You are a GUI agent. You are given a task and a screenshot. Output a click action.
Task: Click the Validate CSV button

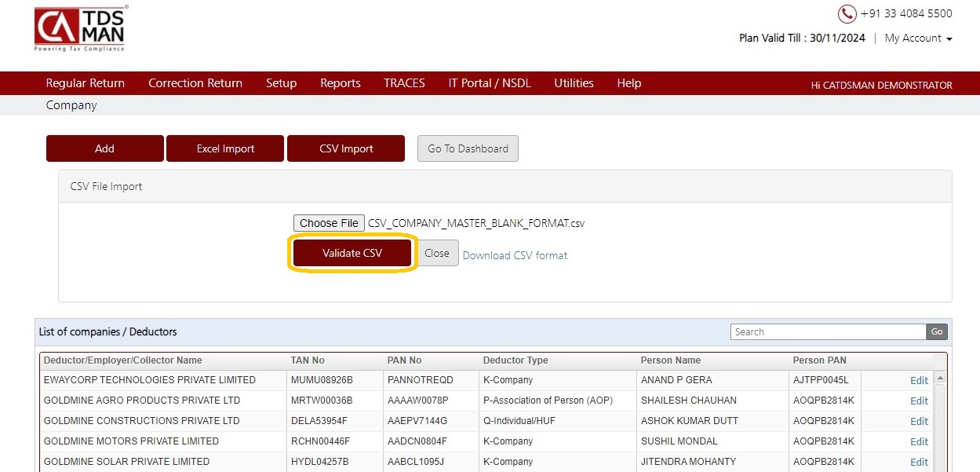coord(352,253)
